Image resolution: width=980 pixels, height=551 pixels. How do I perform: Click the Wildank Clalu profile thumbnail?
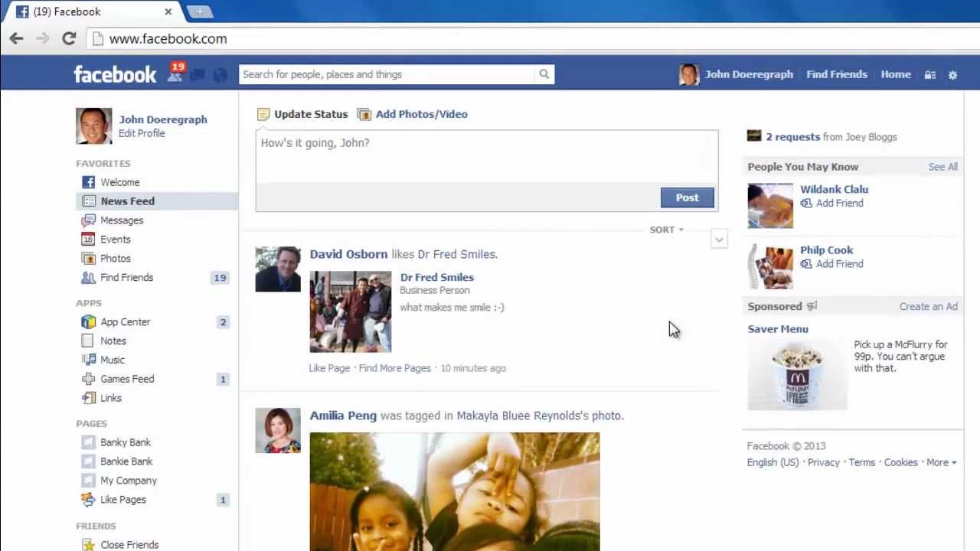click(x=770, y=206)
